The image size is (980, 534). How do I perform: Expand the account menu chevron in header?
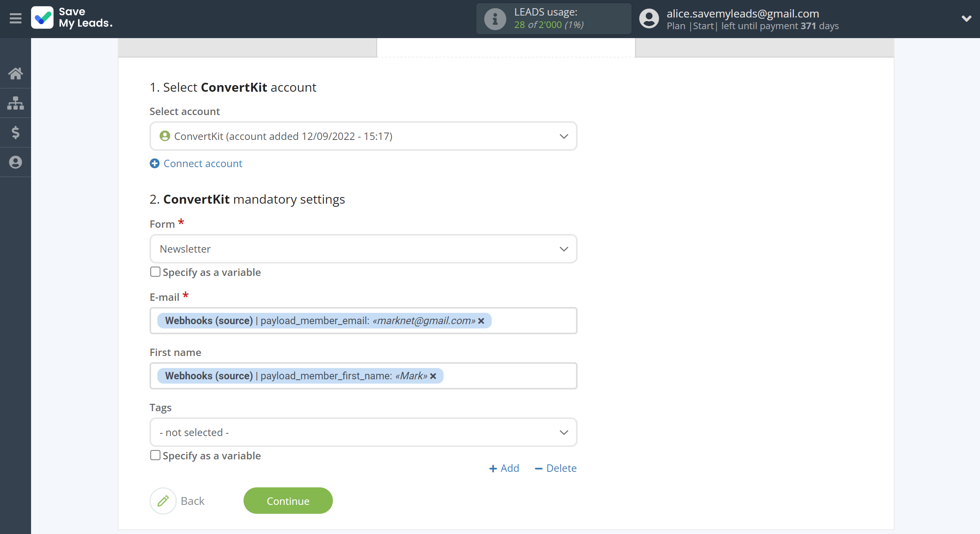[x=966, y=18]
